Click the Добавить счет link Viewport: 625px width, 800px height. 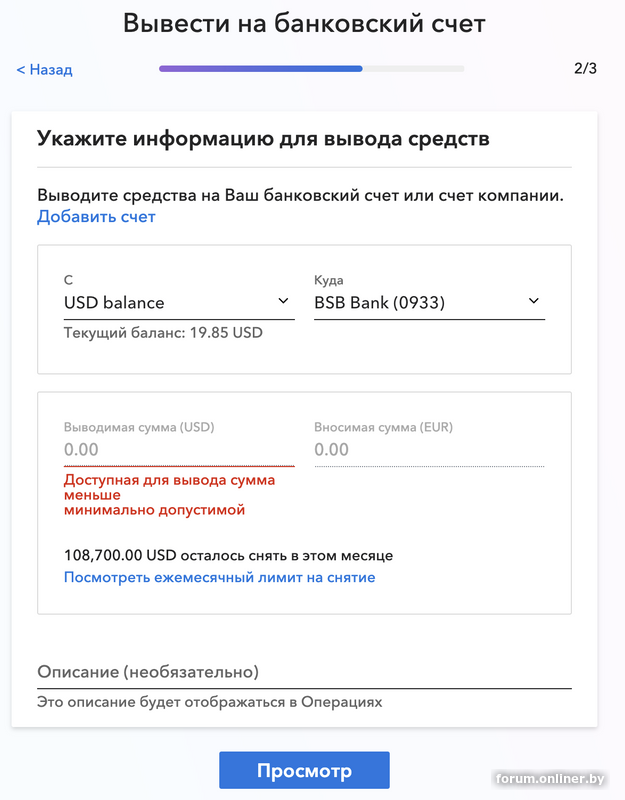coord(96,217)
